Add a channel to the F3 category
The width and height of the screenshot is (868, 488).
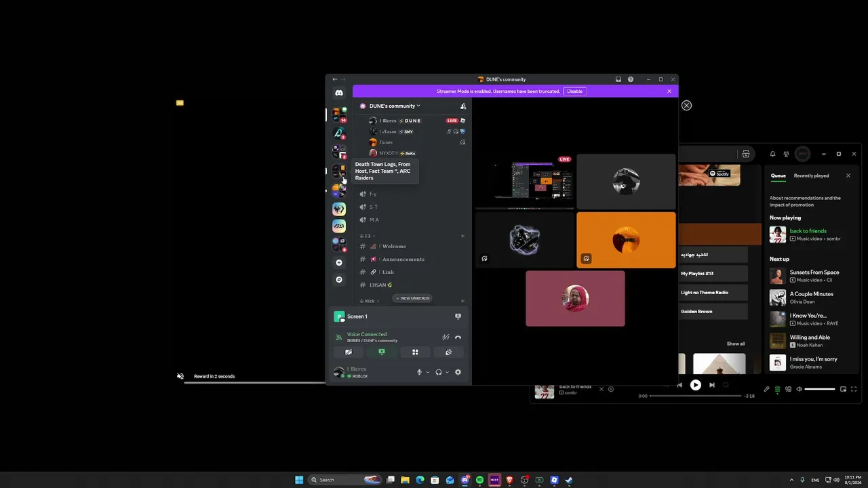click(463, 236)
